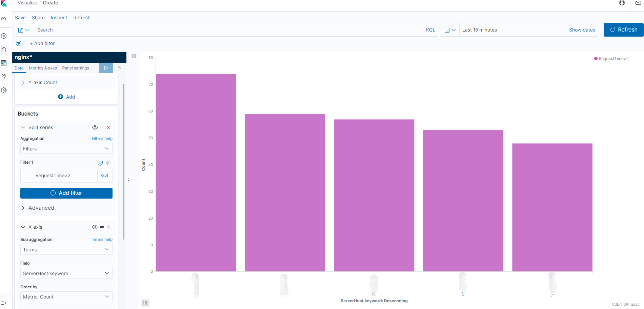Open the help menu icon
This screenshot has height=309, width=644.
[622, 3]
